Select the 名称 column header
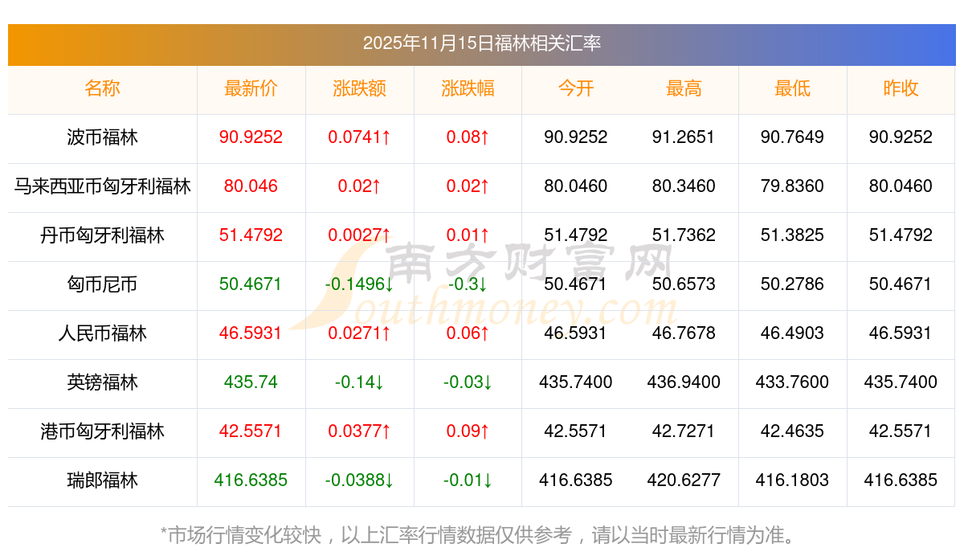Screen dimensions: 964x560 (102, 88)
